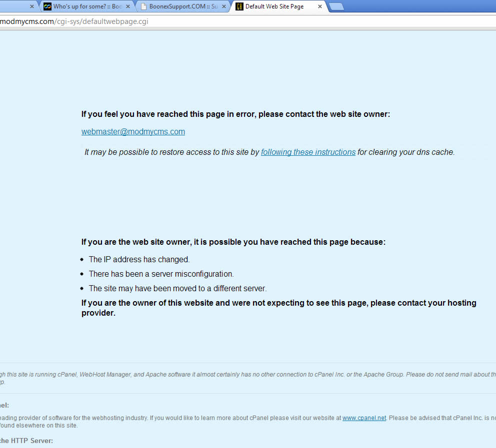Visit the www.cpanel.net link
This screenshot has width=496, height=448.
coord(364,418)
